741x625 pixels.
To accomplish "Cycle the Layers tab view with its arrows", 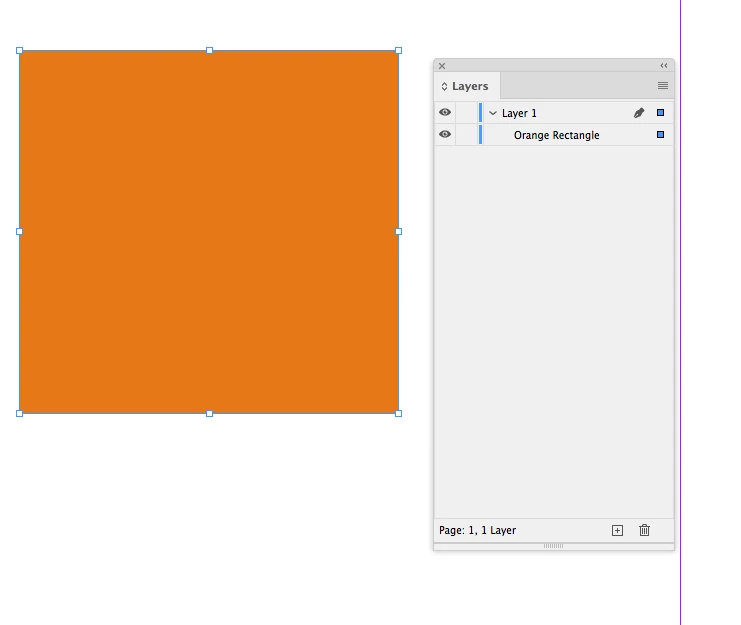I will click(x=444, y=86).
